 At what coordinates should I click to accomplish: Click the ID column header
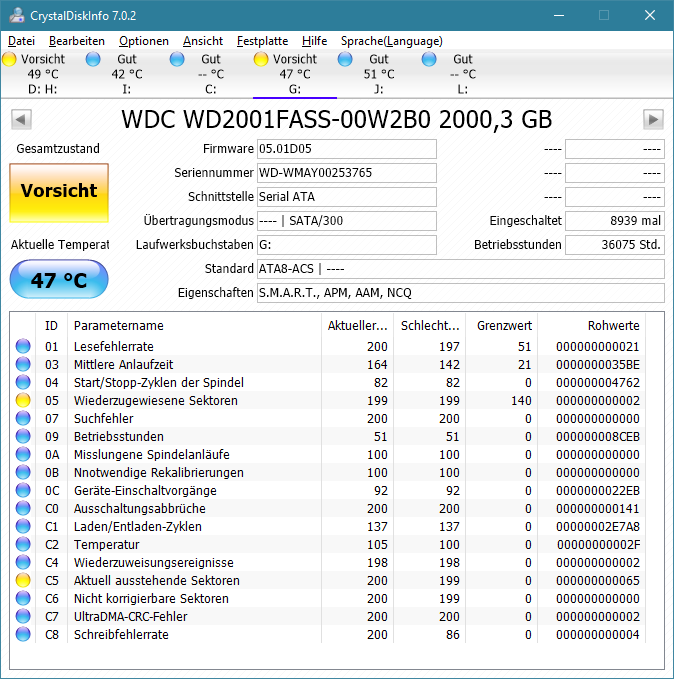(51, 326)
